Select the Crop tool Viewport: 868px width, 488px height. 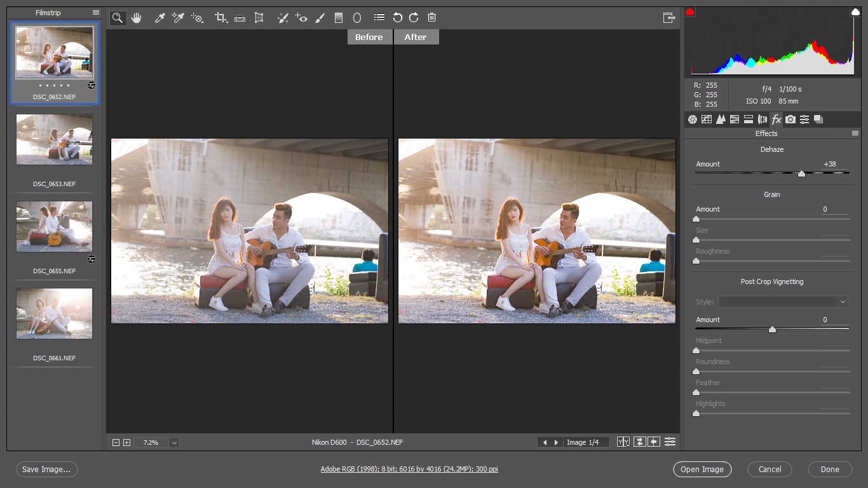[220, 18]
